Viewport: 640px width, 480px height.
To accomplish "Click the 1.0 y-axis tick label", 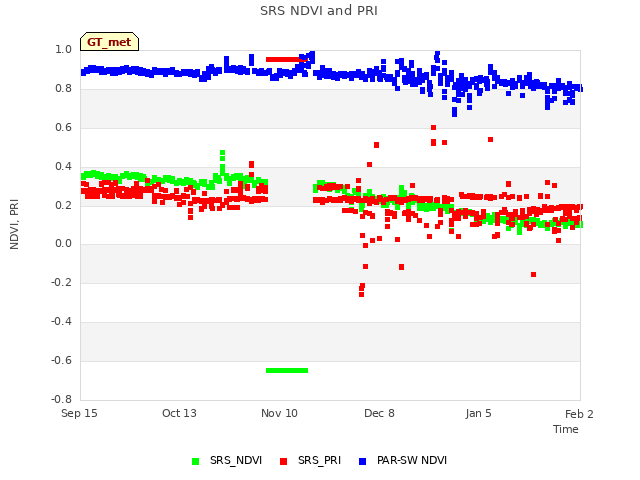I will point(63,49).
